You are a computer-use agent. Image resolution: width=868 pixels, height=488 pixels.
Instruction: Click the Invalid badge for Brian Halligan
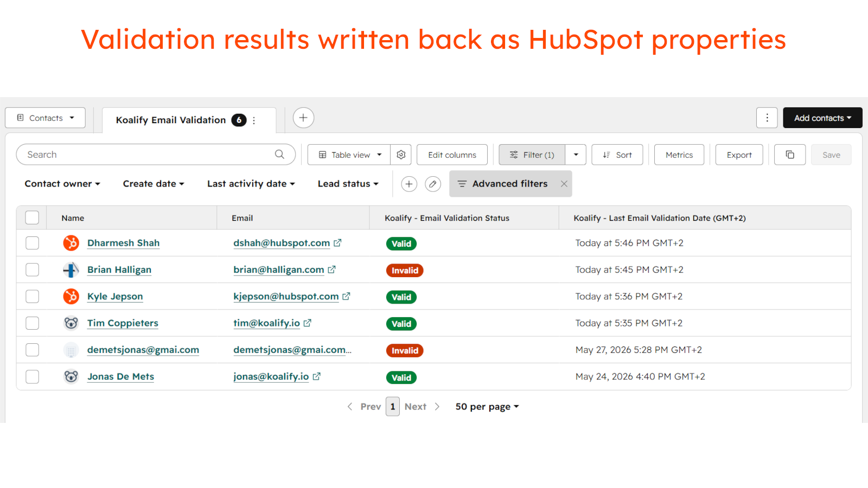[405, 271]
